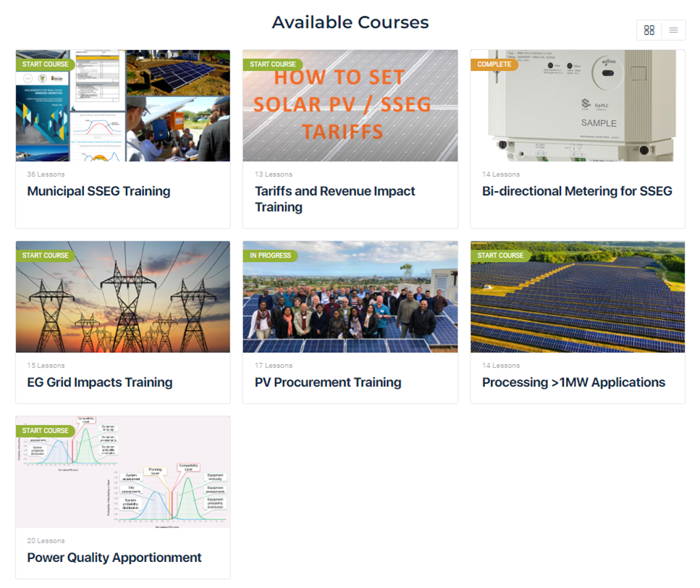Open PV Procurement Training title
700x588 pixels.
click(328, 382)
